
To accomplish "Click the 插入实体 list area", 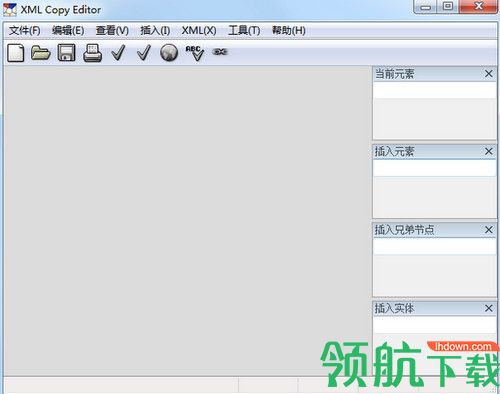I will pyautogui.click(x=434, y=325).
